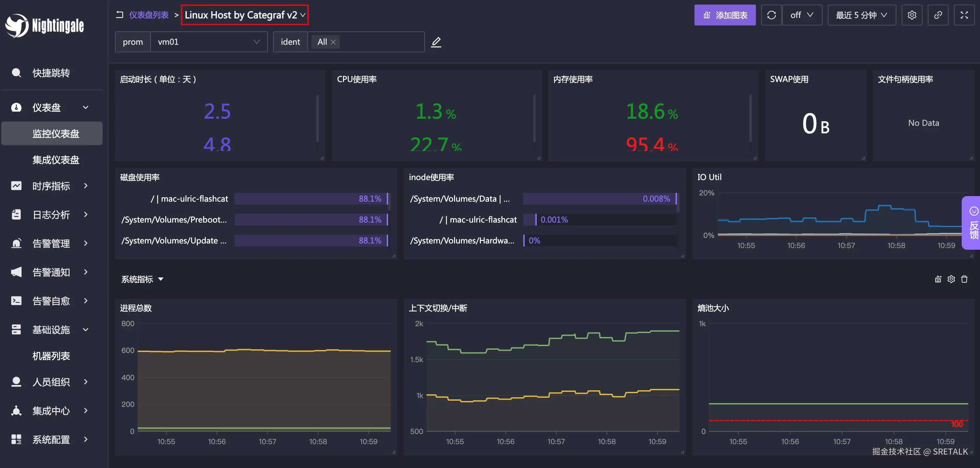Click the edit variables pencil icon
The width and height of the screenshot is (980, 468).
coord(436,42)
